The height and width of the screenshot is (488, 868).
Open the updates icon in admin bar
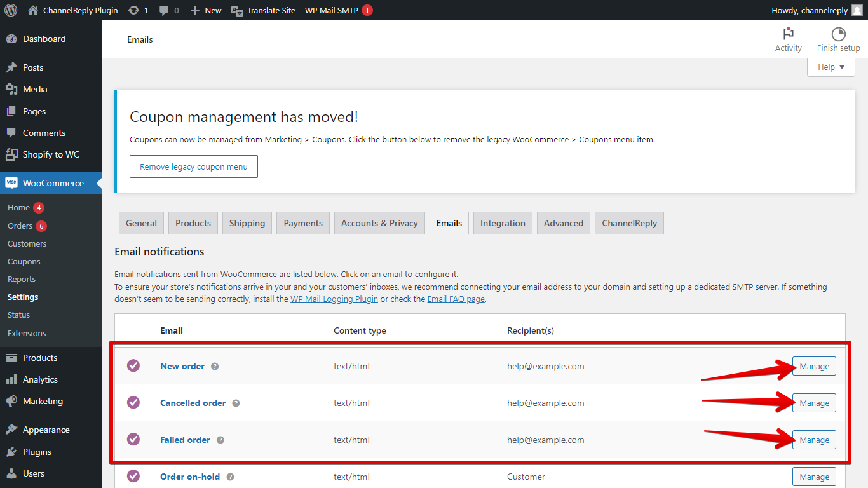coord(133,10)
